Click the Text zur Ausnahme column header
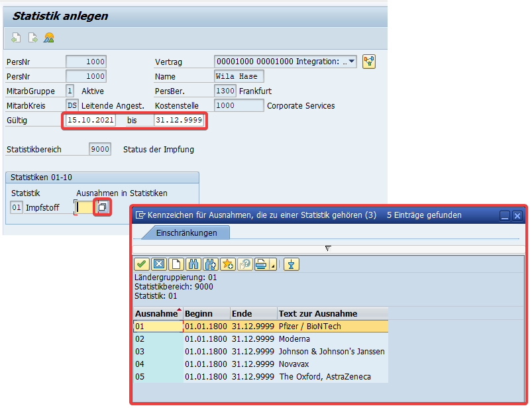 point(333,313)
